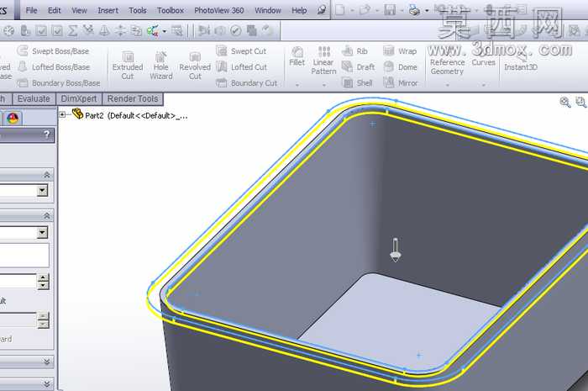
Task: Switch to the DimXpert tab
Action: pyautogui.click(x=79, y=98)
